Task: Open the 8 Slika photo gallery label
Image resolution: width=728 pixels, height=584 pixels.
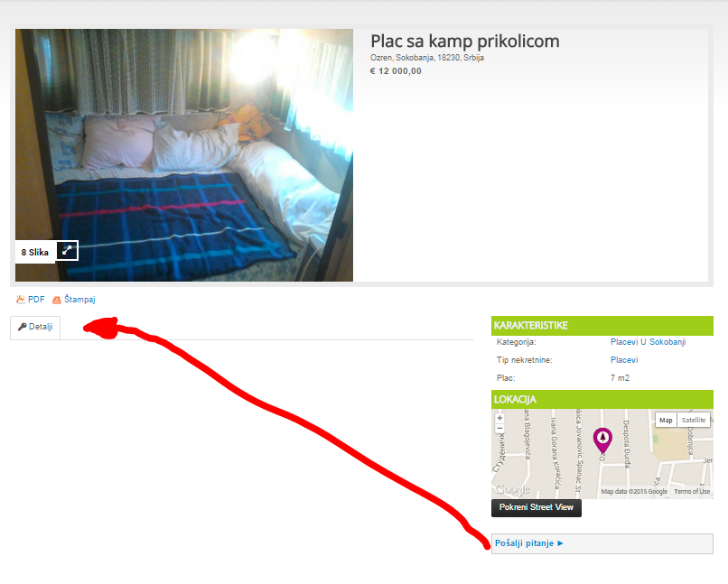Action: coord(35,253)
